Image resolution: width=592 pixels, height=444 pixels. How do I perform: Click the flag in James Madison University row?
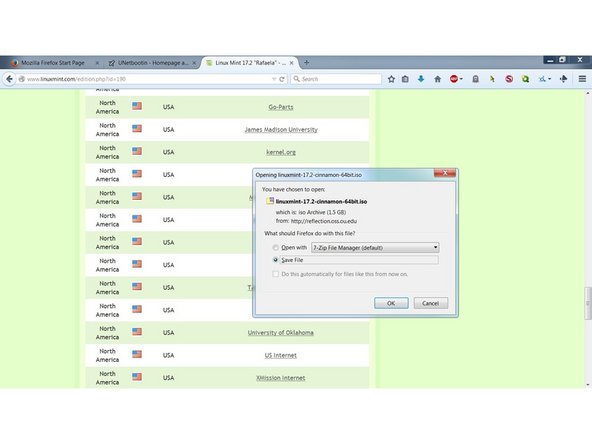click(137, 129)
